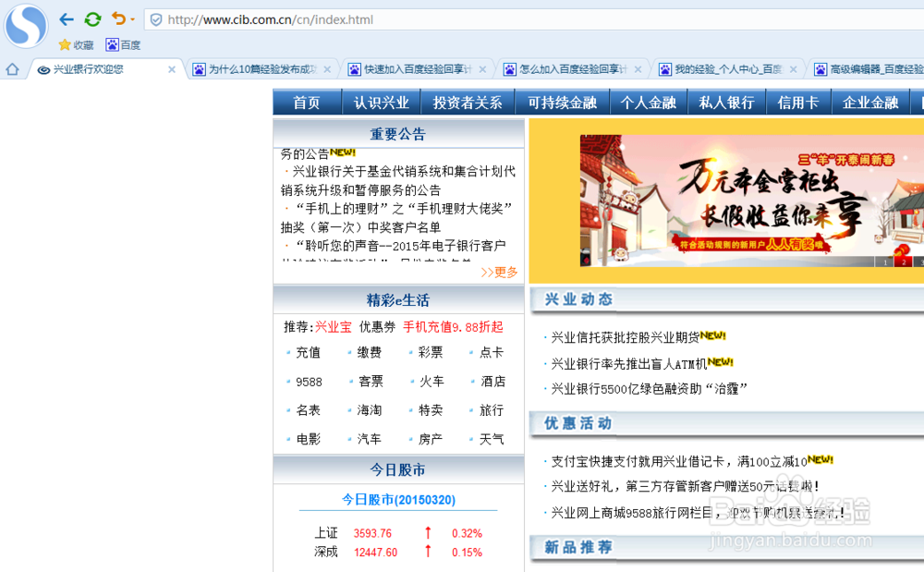This screenshot has height=572, width=924.
Task: Click the Sogou browser logo
Action: pyautogui.click(x=25, y=26)
